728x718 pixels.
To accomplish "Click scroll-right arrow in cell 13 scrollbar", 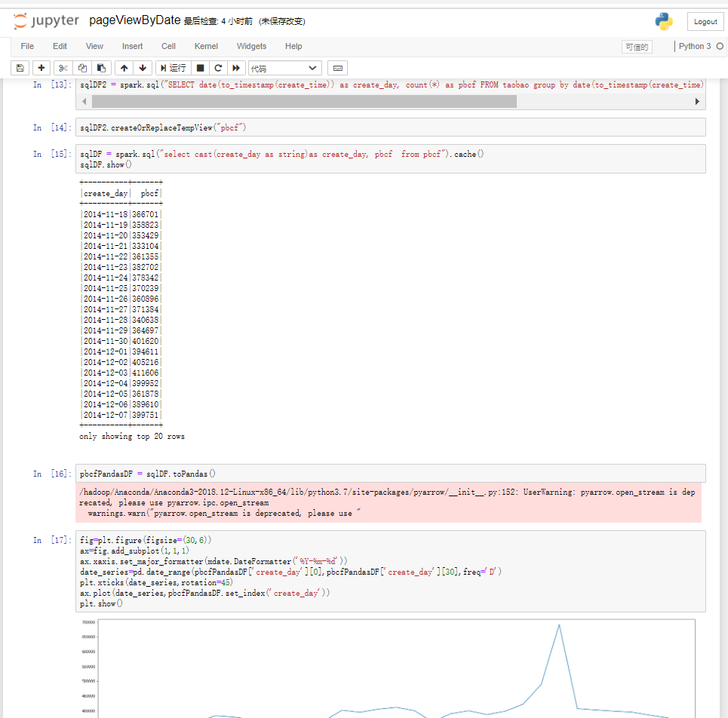I will point(697,101).
